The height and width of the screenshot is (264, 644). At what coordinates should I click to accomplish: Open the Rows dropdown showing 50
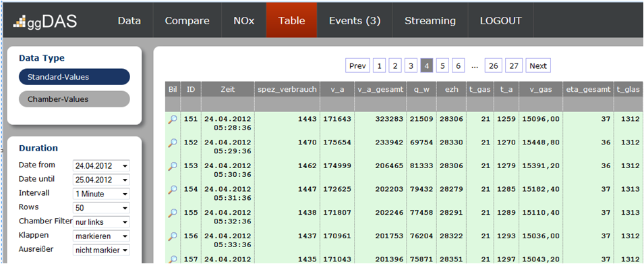click(x=101, y=208)
